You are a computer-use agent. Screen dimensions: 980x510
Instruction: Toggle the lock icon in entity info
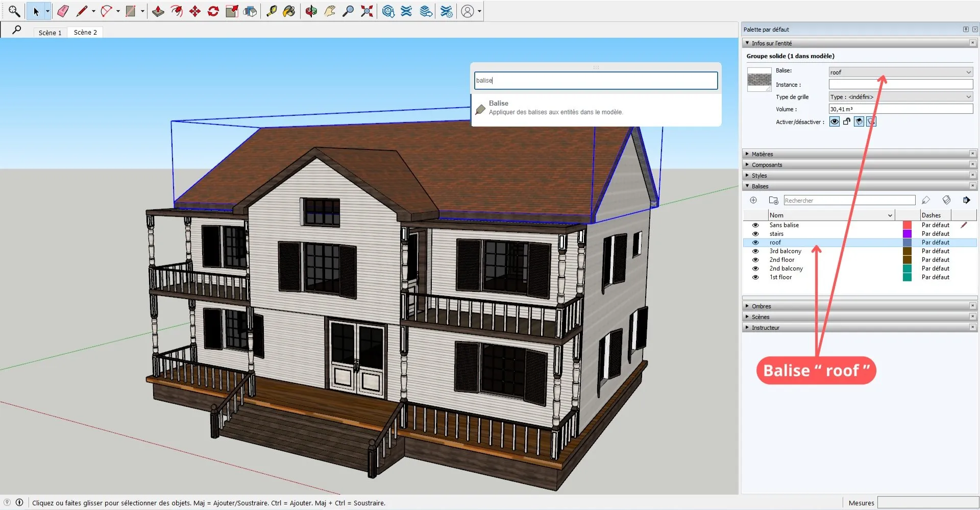847,122
